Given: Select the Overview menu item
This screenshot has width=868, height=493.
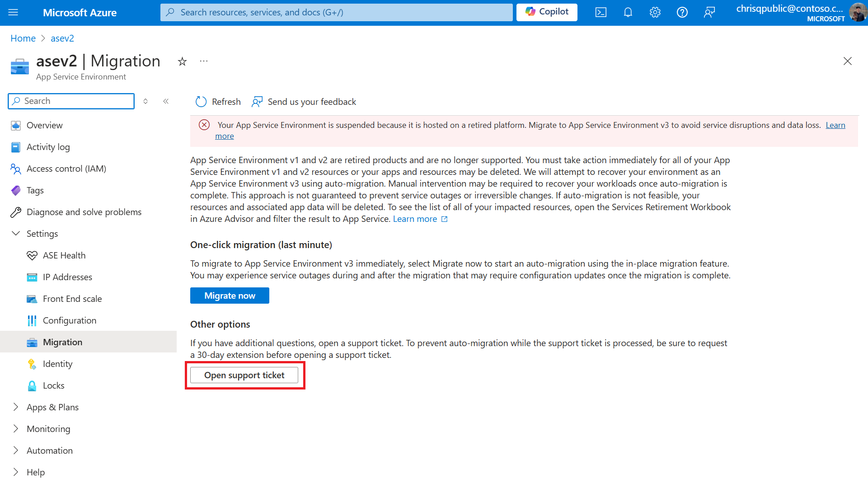Looking at the screenshot, I should click(x=45, y=125).
